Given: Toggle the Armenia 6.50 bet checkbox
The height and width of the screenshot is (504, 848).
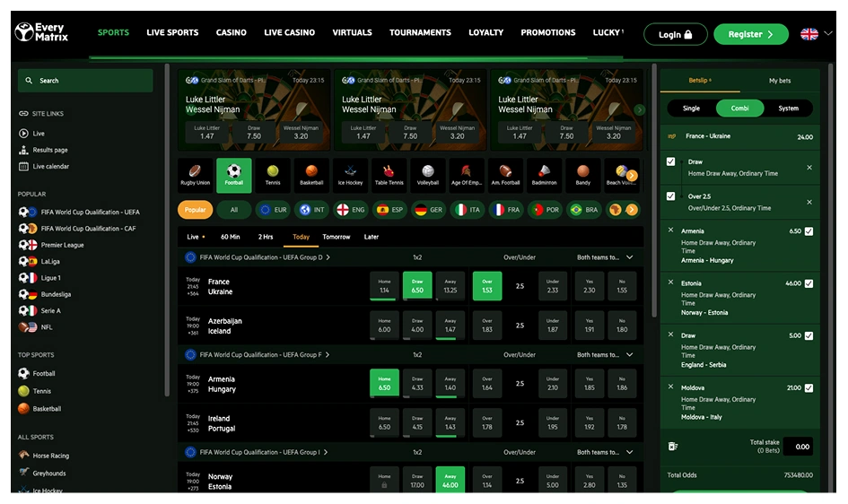Looking at the screenshot, I should pos(809,231).
